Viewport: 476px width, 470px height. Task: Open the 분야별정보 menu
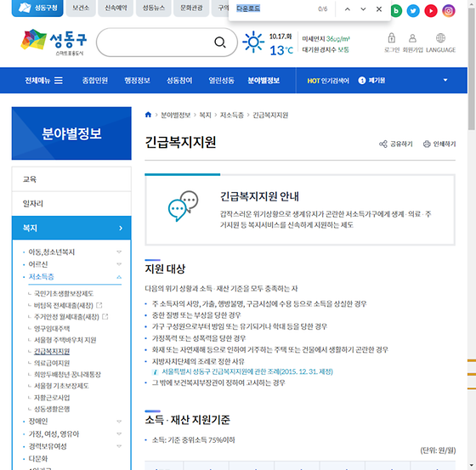263,81
